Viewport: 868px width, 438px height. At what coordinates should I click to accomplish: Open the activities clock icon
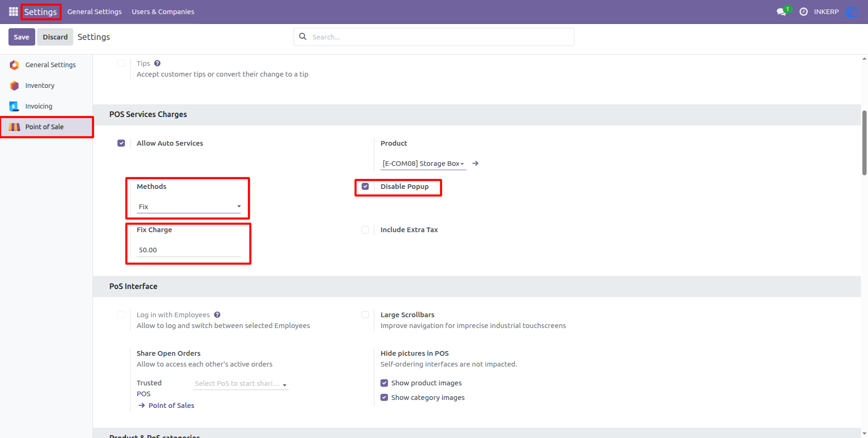pos(804,11)
